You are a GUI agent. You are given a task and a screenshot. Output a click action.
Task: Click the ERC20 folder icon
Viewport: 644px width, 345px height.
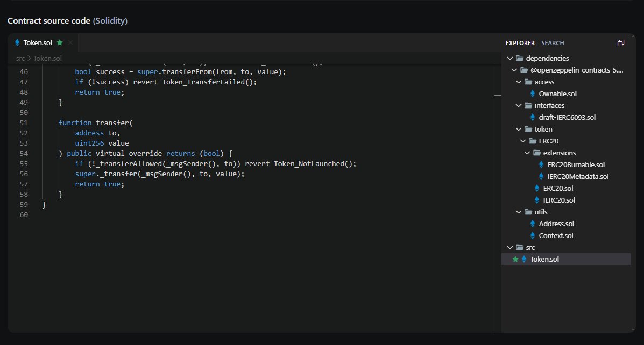tap(533, 141)
